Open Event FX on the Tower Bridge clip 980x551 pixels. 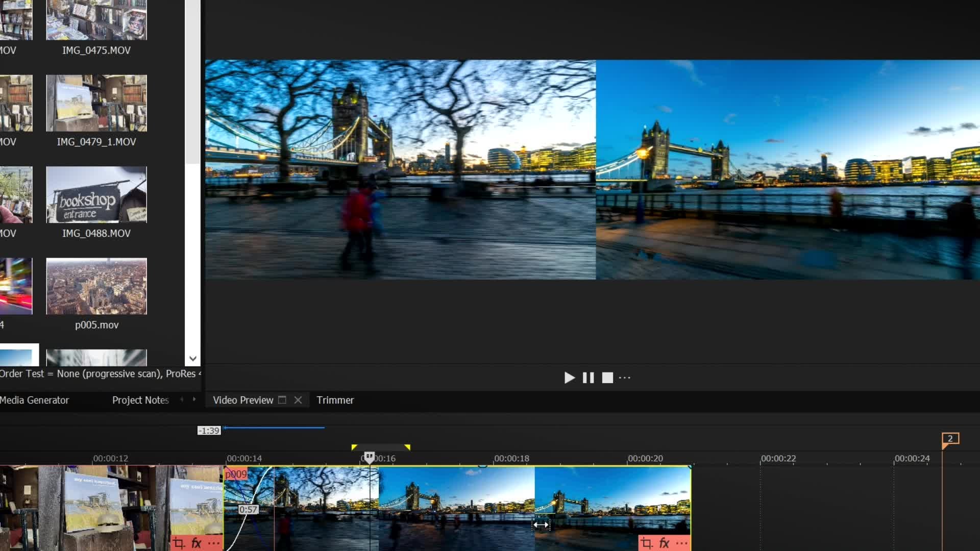click(664, 543)
